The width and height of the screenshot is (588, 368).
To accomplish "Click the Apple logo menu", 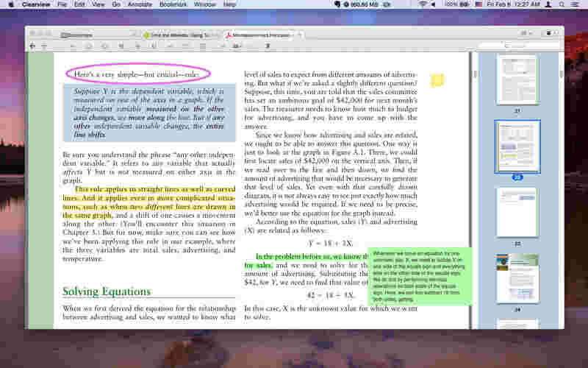I will [10, 4].
